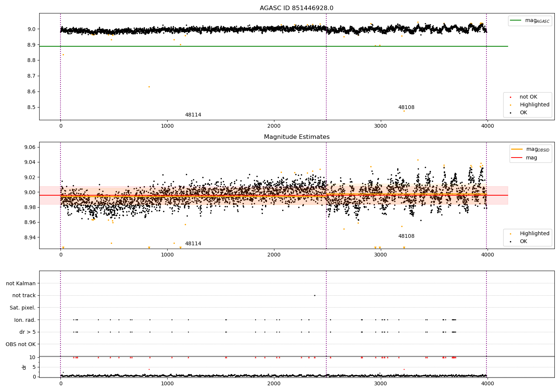Click the orange mag OBSID legend line sample
The height and width of the screenshot is (392, 560).
[517, 149]
